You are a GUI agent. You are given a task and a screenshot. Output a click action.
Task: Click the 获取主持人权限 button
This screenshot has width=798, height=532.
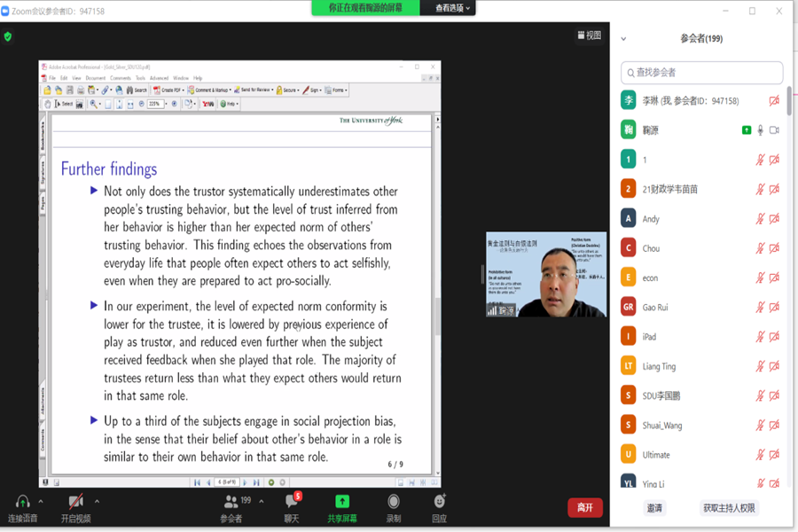(x=730, y=508)
